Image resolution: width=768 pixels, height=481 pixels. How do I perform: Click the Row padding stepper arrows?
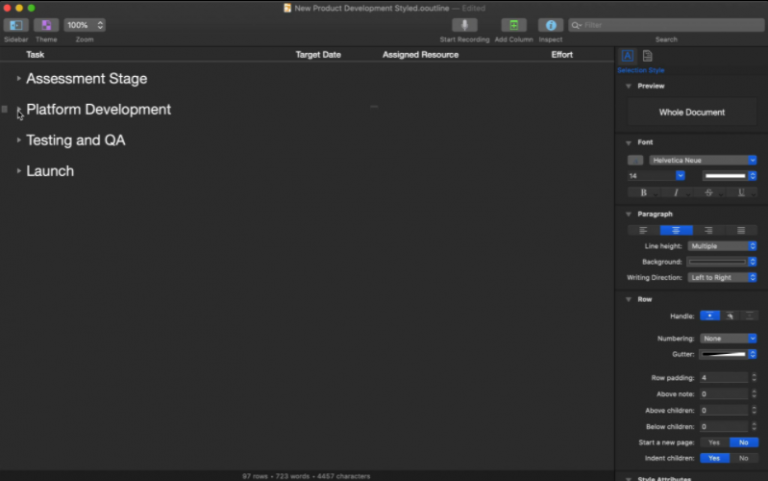tap(754, 378)
